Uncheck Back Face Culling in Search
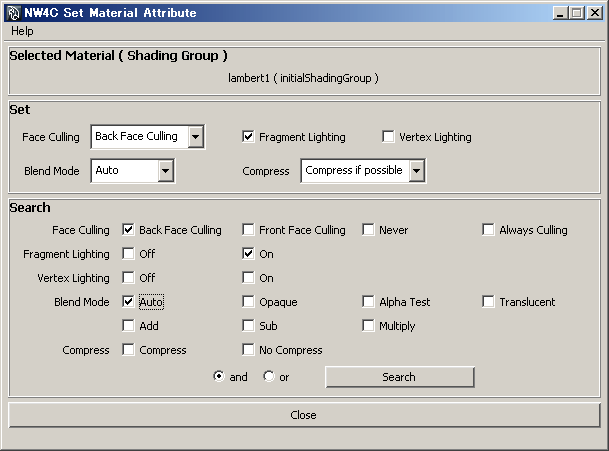 tap(129, 230)
